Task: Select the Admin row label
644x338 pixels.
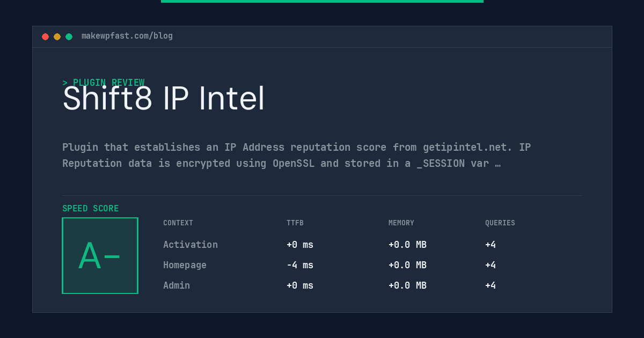Action: [177, 285]
